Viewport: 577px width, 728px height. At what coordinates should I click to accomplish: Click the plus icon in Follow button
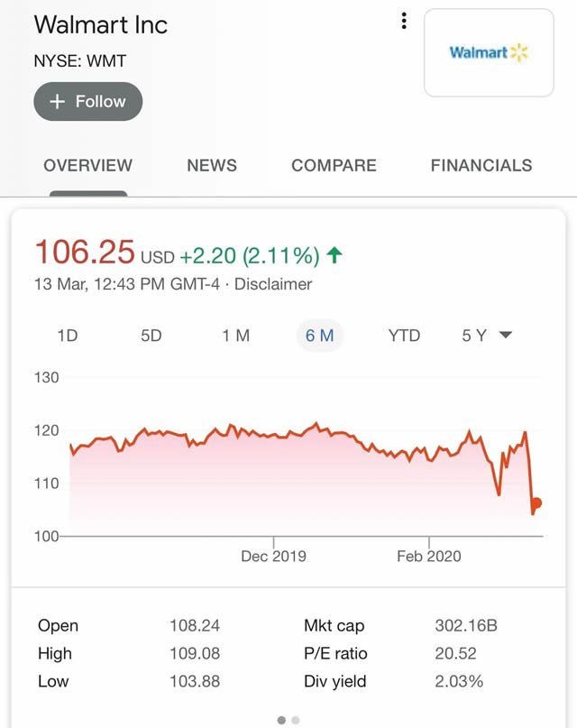tap(58, 102)
